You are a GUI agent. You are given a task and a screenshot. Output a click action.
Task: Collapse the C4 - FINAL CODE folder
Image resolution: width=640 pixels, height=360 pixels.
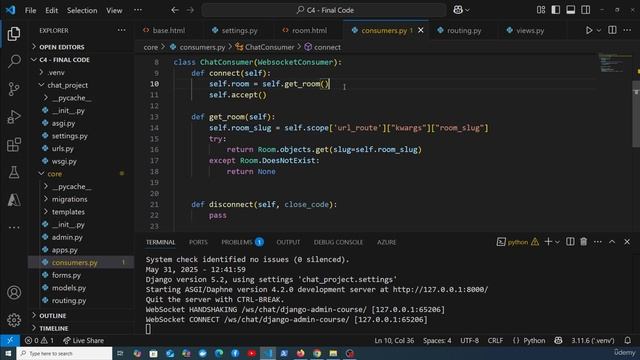[64, 60]
